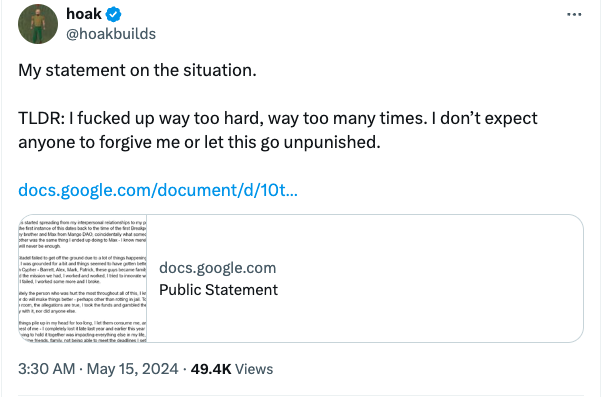
Task: Open the @hoakbuilds handle profile link
Action: click(x=111, y=34)
